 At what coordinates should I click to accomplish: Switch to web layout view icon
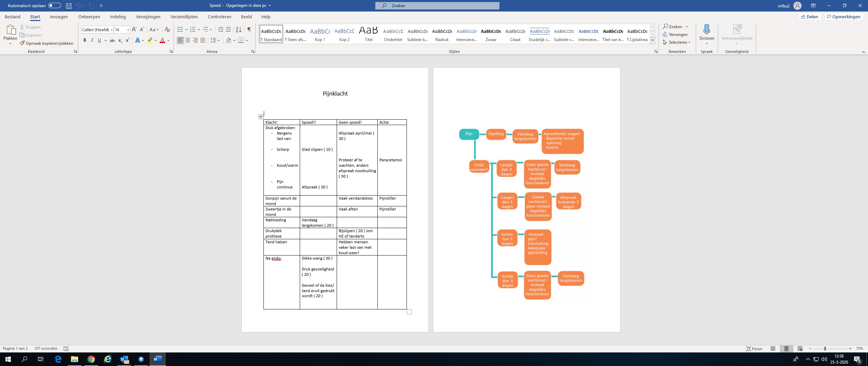pyautogui.click(x=800, y=348)
